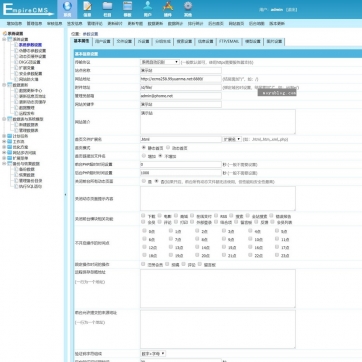Viewport: 362px width, 362px height.
Task: Check the 17点 hour checkbox
Action: click(277, 247)
